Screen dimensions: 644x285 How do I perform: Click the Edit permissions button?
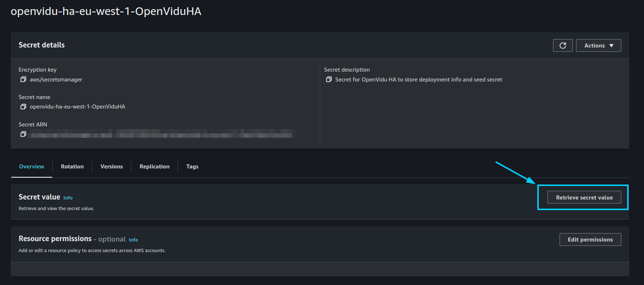(590, 240)
